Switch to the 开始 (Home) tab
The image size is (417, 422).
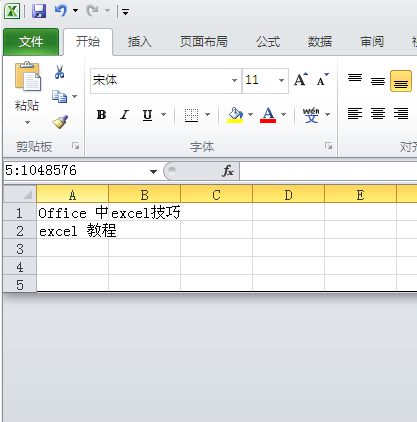coord(88,42)
